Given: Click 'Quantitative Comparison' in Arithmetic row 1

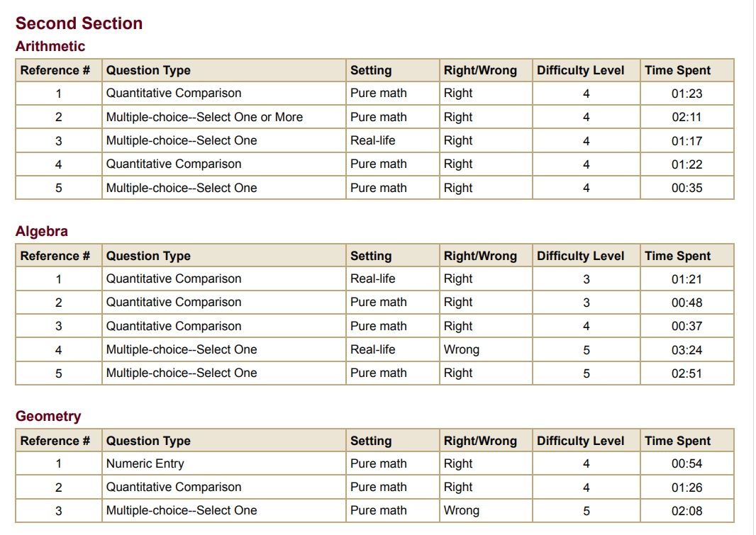Looking at the screenshot, I should tap(174, 93).
